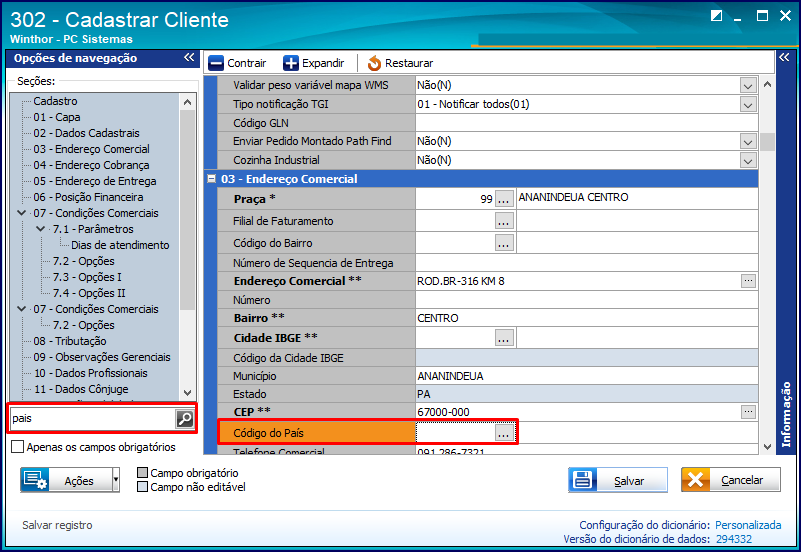Click the Código GLN input field
This screenshot has height=552, width=801.
586,123
